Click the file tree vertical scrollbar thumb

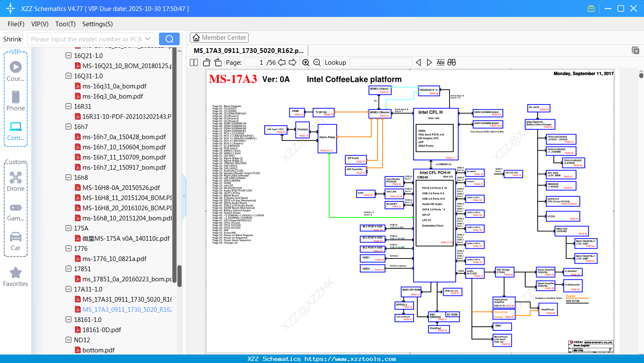pos(179,276)
